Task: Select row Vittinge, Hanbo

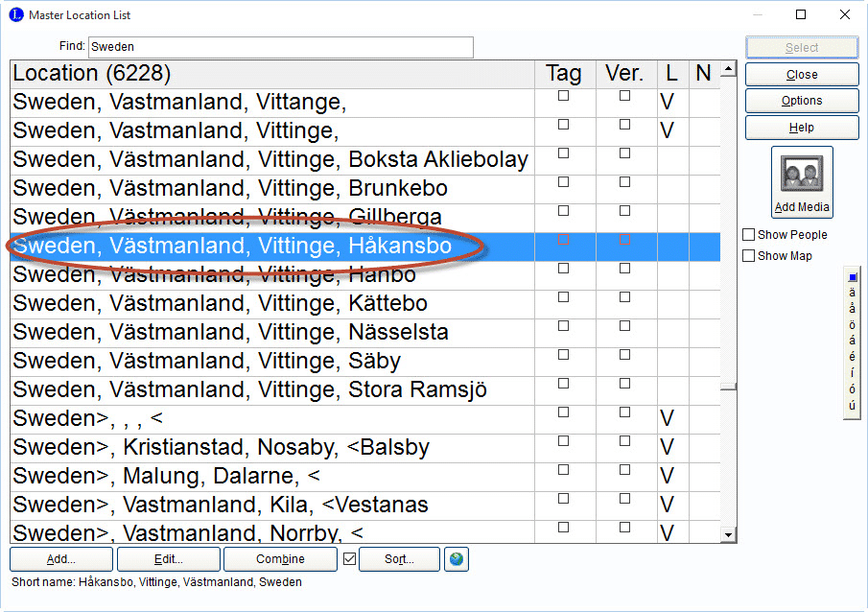Action: pos(364,276)
